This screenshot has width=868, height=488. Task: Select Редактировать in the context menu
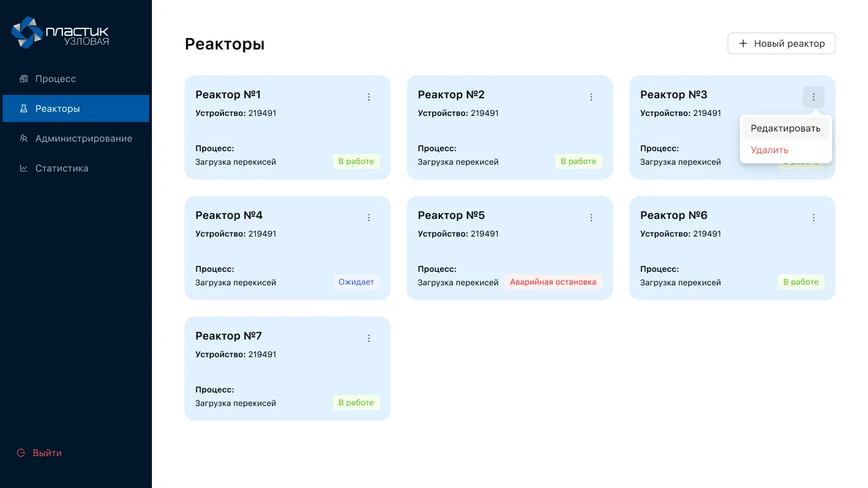[x=785, y=128]
